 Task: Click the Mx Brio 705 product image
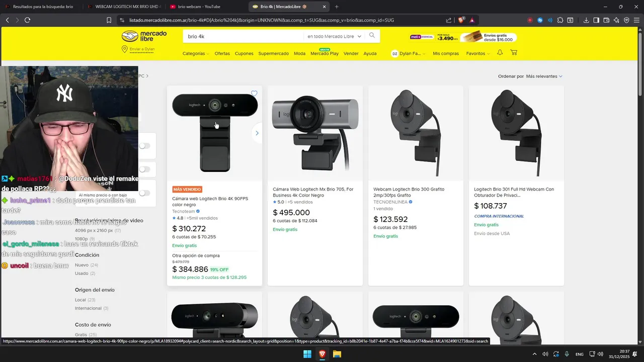[x=315, y=133]
